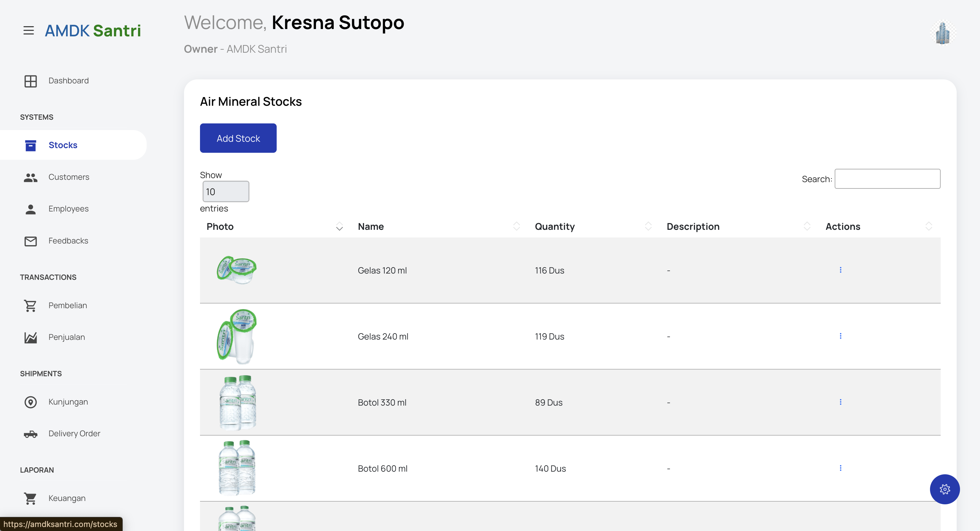The height and width of the screenshot is (531, 980).
Task: Open actions menu for Botol 600 ml
Action: 840,468
